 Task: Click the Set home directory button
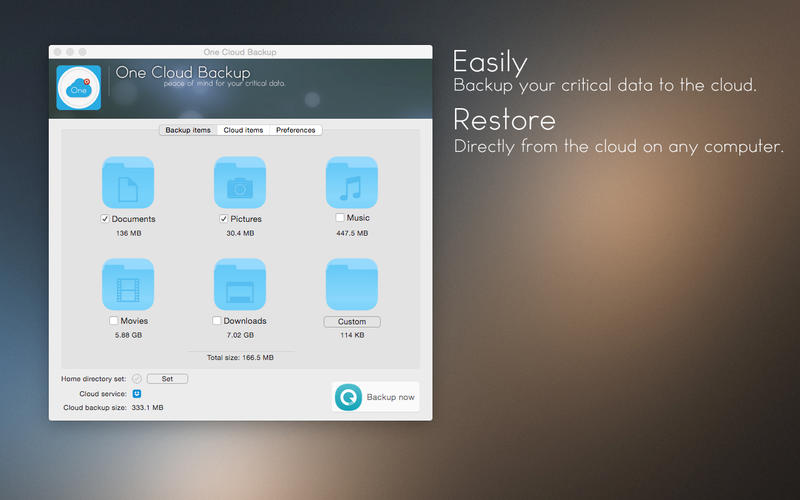click(x=167, y=379)
